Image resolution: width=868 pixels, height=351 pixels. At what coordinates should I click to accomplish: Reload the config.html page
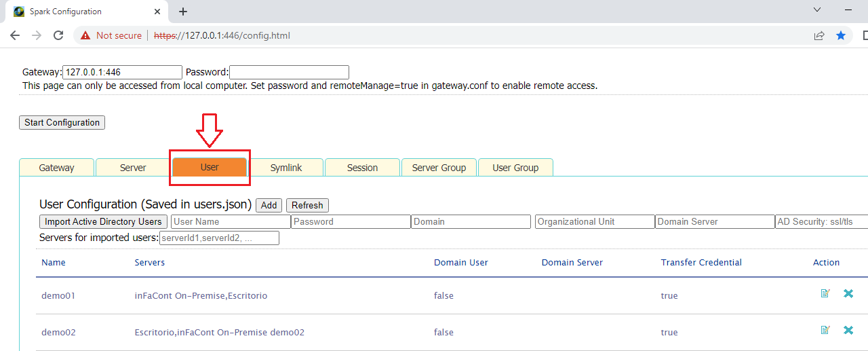click(x=58, y=35)
